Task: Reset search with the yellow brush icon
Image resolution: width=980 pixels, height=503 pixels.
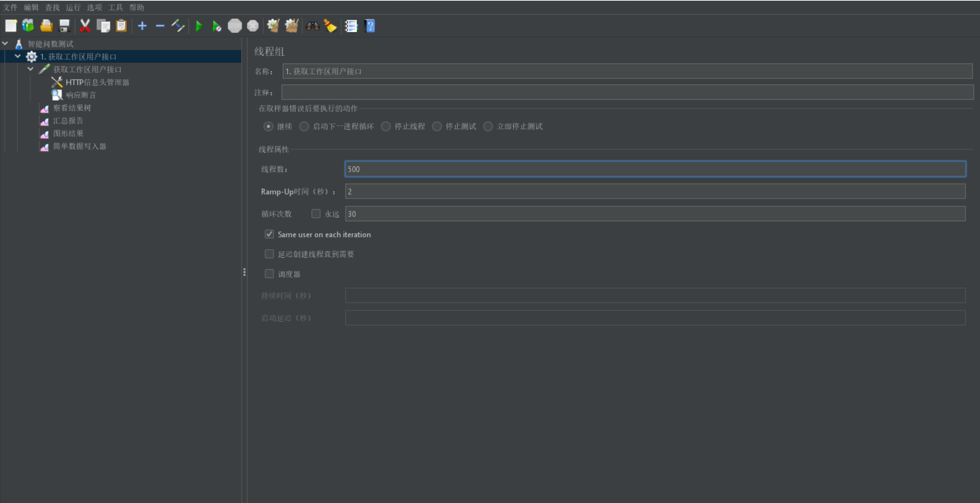Action: [330, 26]
